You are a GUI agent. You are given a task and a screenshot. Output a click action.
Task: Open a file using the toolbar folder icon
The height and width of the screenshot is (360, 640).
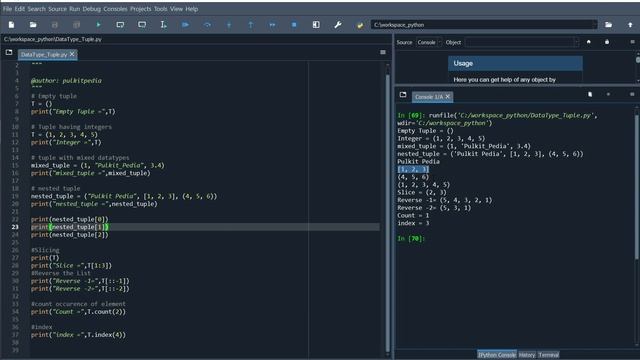33,25
